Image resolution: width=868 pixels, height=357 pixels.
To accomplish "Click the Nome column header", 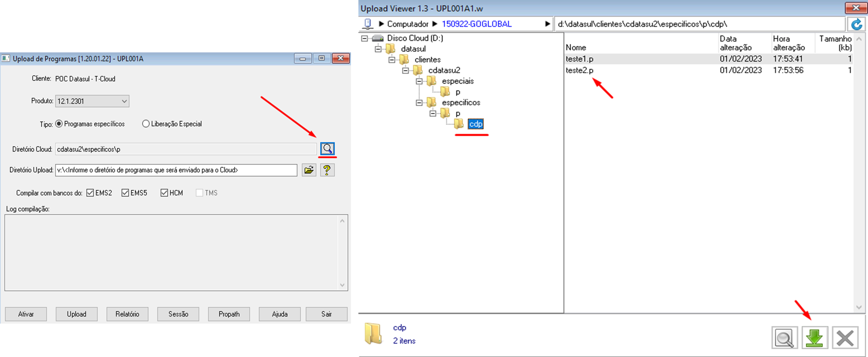I will (576, 48).
